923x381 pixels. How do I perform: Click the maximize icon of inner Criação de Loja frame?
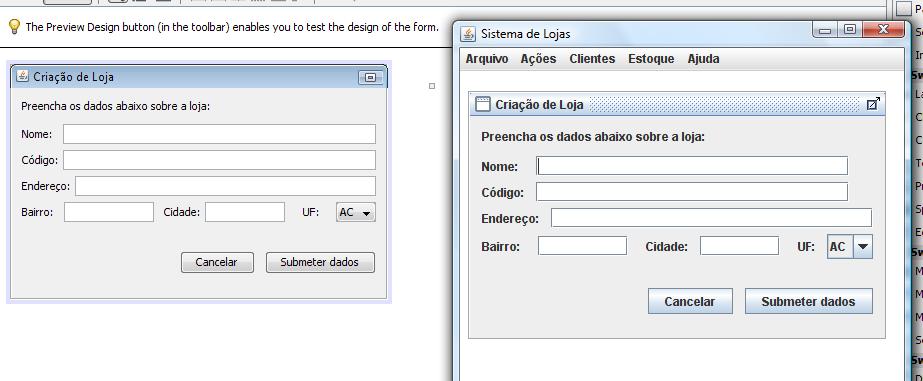[x=873, y=104]
